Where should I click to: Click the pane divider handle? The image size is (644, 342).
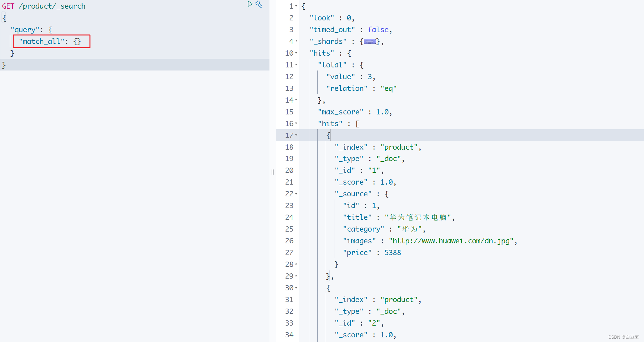pos(273,172)
